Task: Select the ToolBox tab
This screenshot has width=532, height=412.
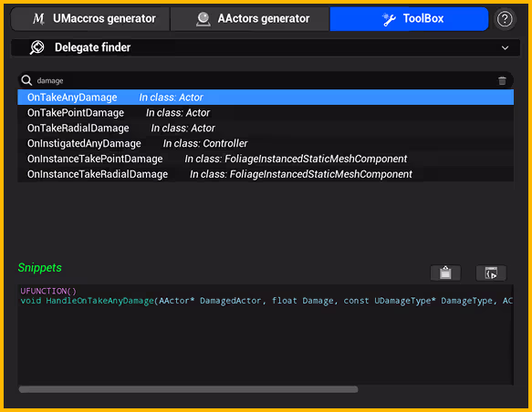Action: 409,18
